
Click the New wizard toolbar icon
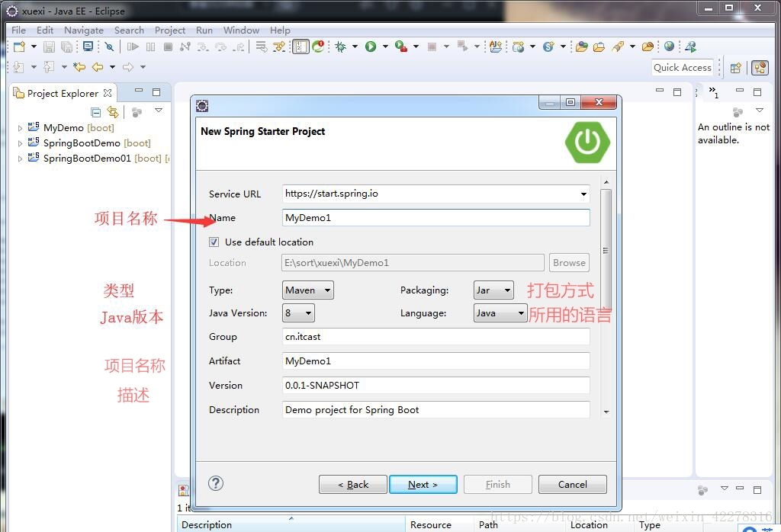(19, 46)
